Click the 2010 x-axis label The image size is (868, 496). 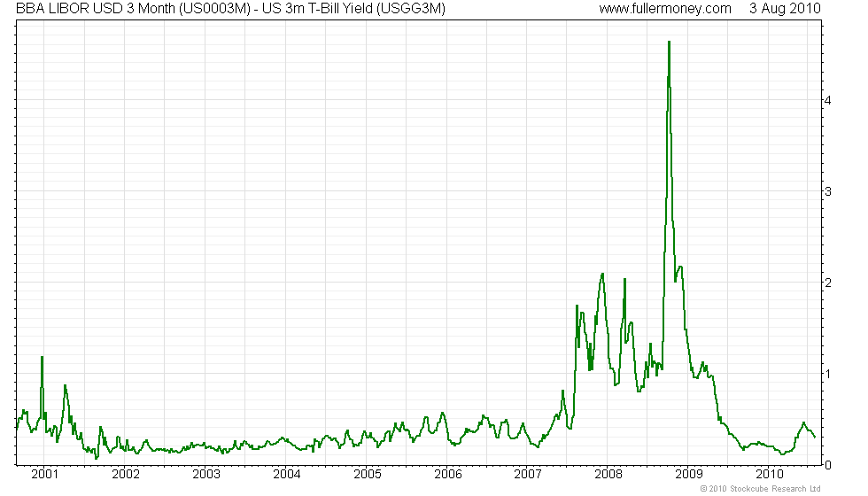click(x=770, y=474)
